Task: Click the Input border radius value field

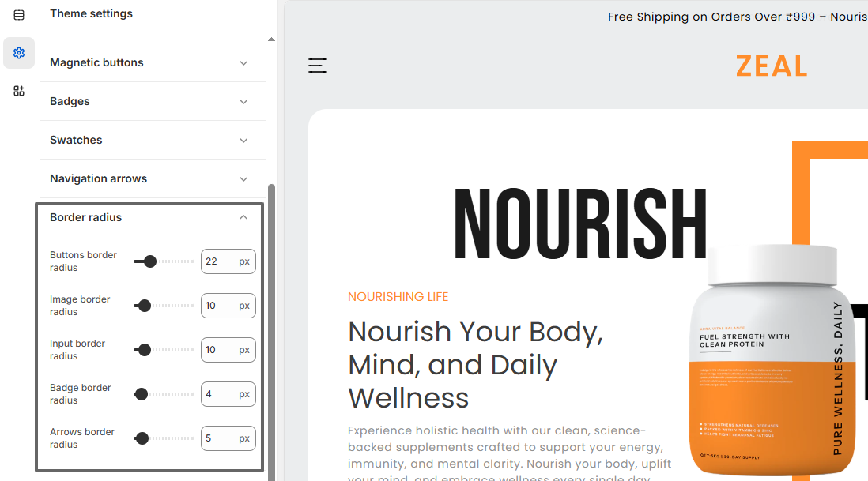Action: (x=219, y=350)
